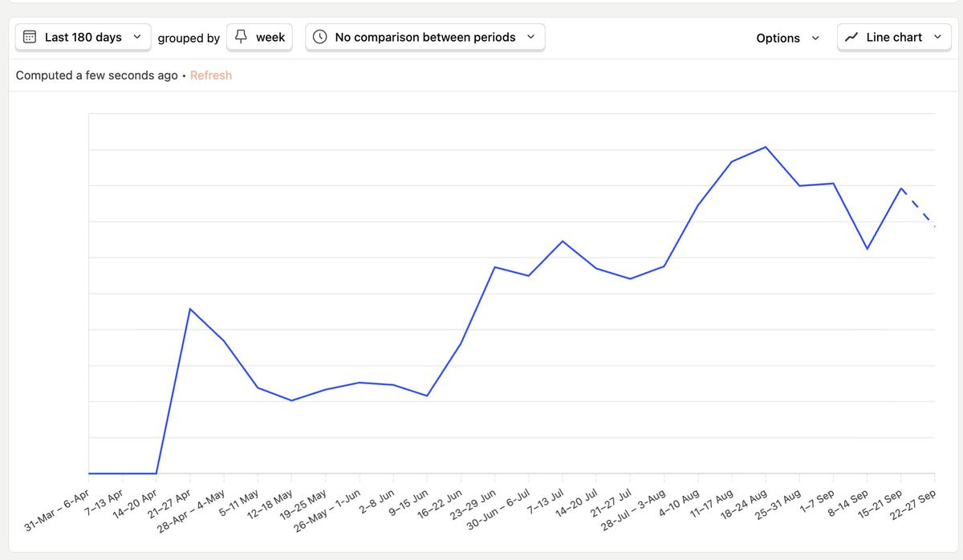Image resolution: width=963 pixels, height=560 pixels.
Task: Click the 'Computed a few seconds ago' text
Action: (x=97, y=75)
